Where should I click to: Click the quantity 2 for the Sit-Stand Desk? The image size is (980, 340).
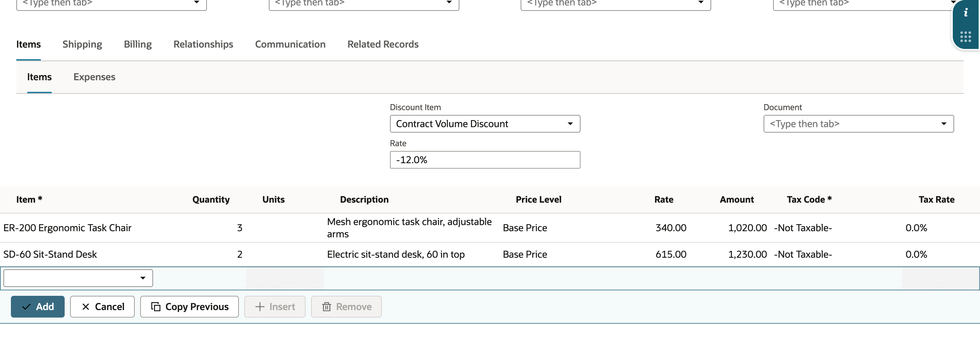(240, 254)
